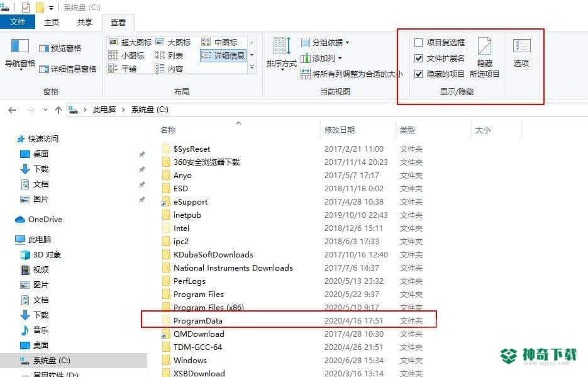The image size is (588, 377).
Task: Select the ESD folder icon
Action: [x=166, y=188]
